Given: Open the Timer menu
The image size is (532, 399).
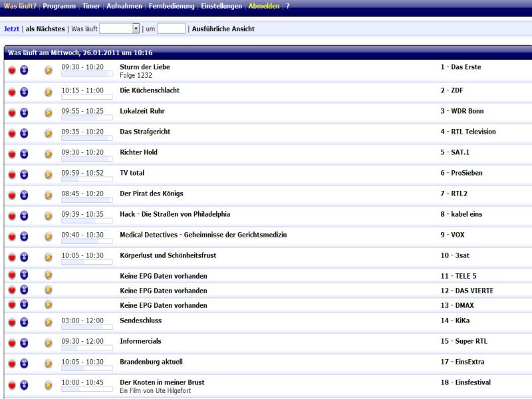Looking at the screenshot, I should pos(91,6).
